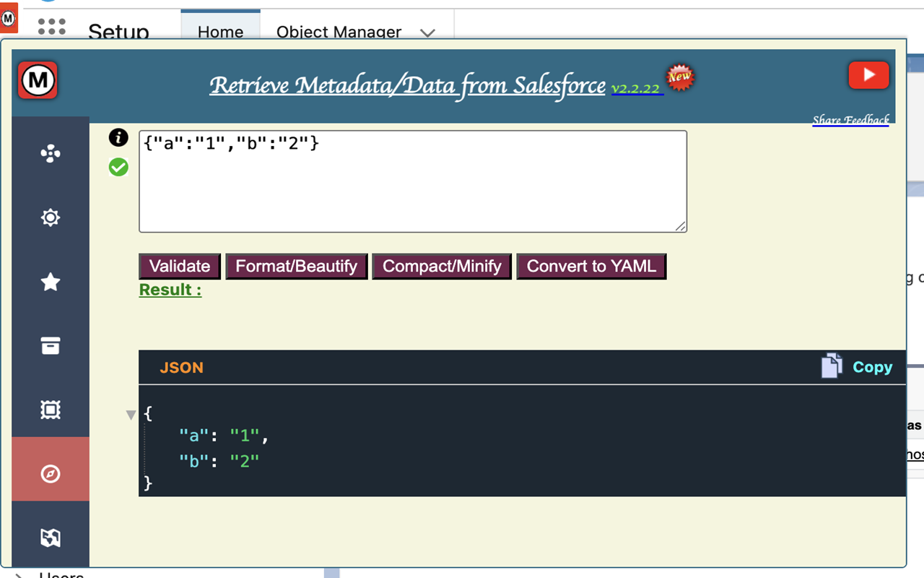
Task: Click the green checkmark validation icon
Action: click(118, 168)
